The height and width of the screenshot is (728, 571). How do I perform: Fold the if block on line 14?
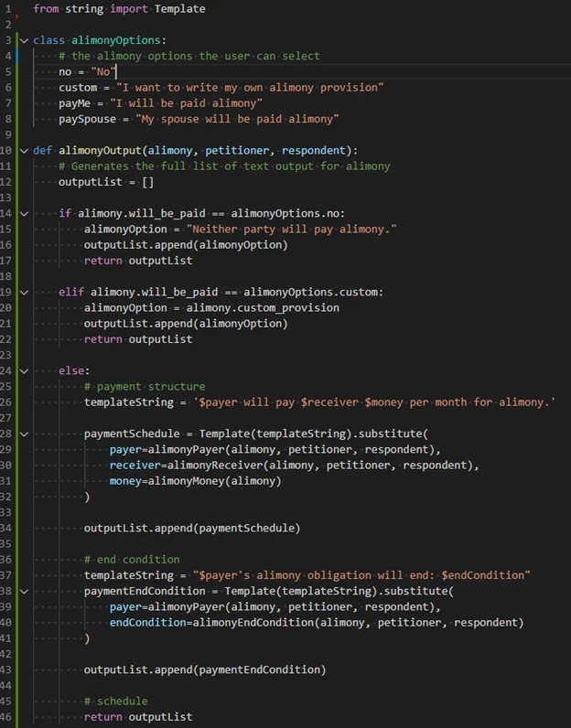[23, 213]
